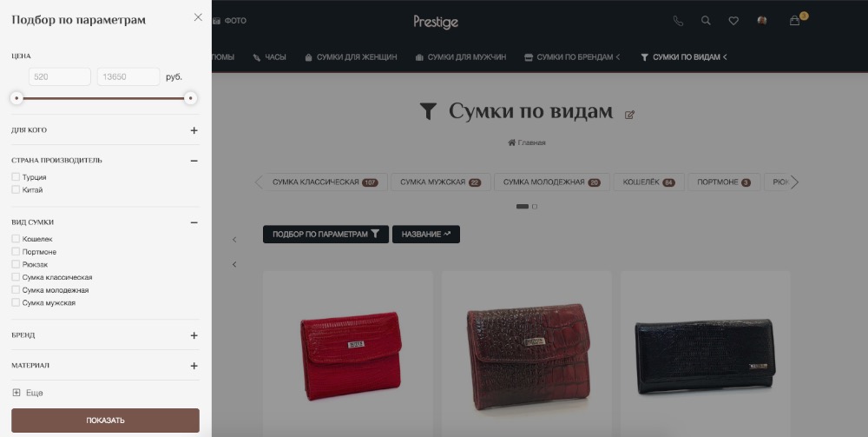The width and height of the screenshot is (868, 437).
Task: Click edit icon next to Сумки по видам
Action: pos(629,115)
